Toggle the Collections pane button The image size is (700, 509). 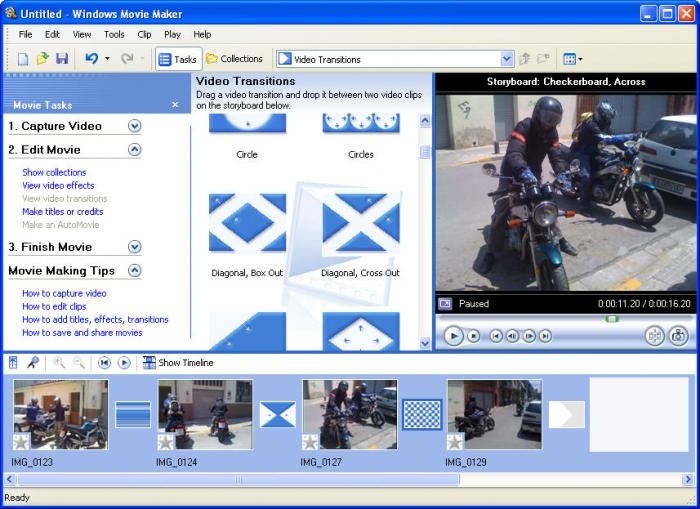pos(234,60)
